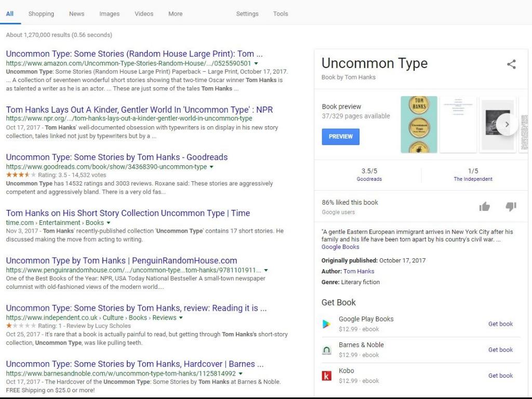Show next book preview images arrow
The image size is (532, 399).
(x=507, y=125)
